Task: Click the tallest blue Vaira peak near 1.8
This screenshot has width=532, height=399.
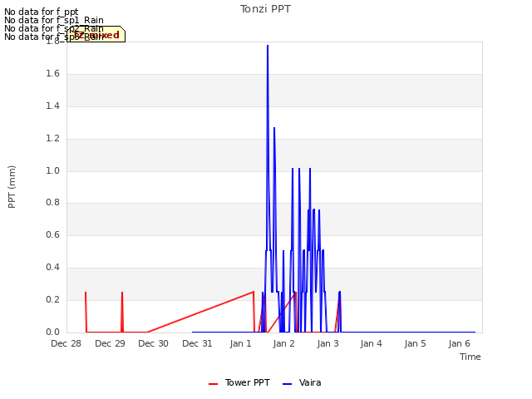Action: 268,47
